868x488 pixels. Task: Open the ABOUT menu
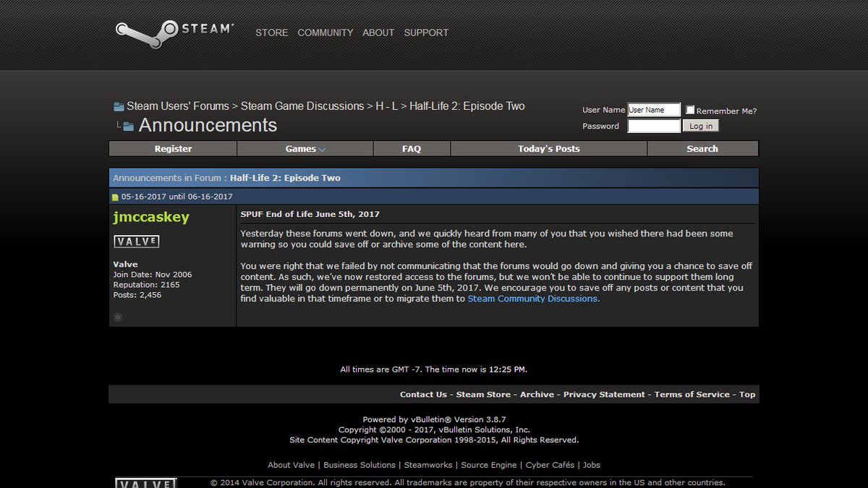click(x=378, y=33)
